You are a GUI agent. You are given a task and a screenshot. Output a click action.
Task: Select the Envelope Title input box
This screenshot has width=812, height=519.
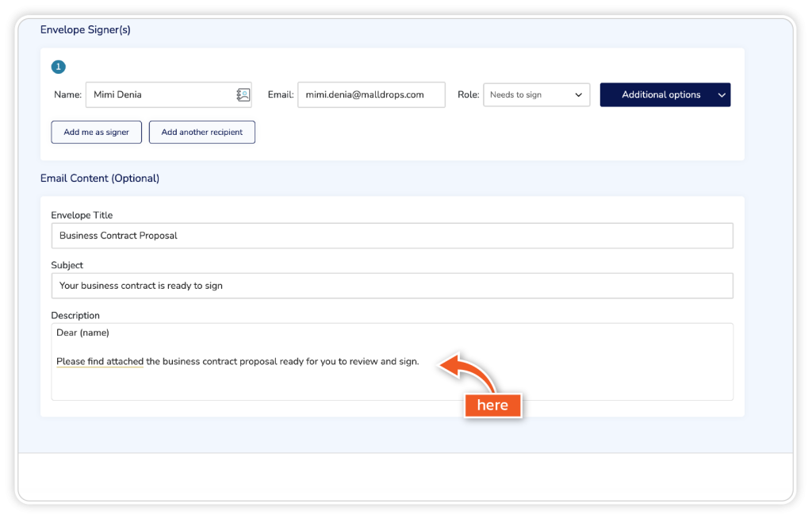[392, 236]
